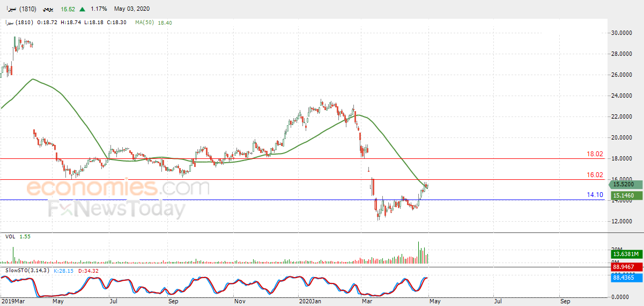Click the 24.0000 price axis label
This screenshot has width=644, height=306.
coord(622,96)
